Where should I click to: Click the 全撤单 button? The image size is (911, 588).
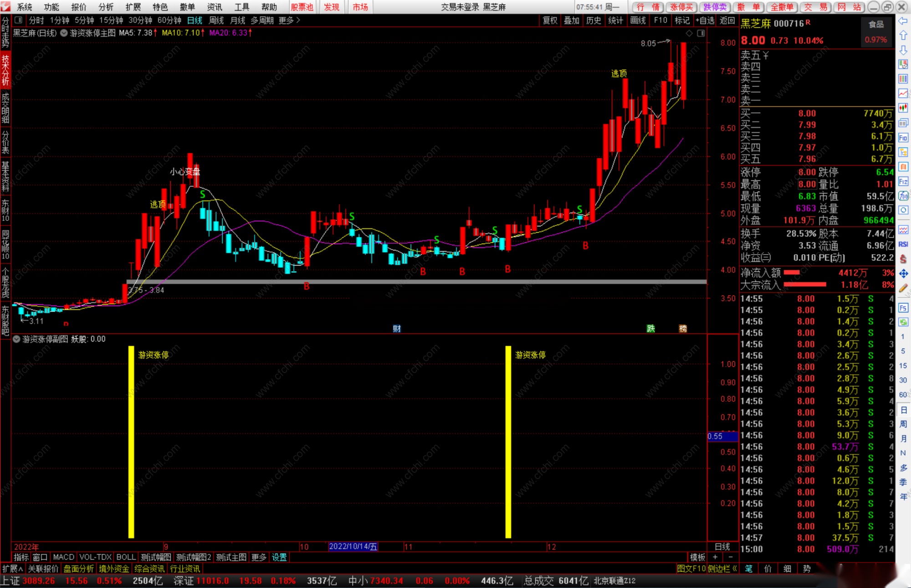tap(782, 7)
